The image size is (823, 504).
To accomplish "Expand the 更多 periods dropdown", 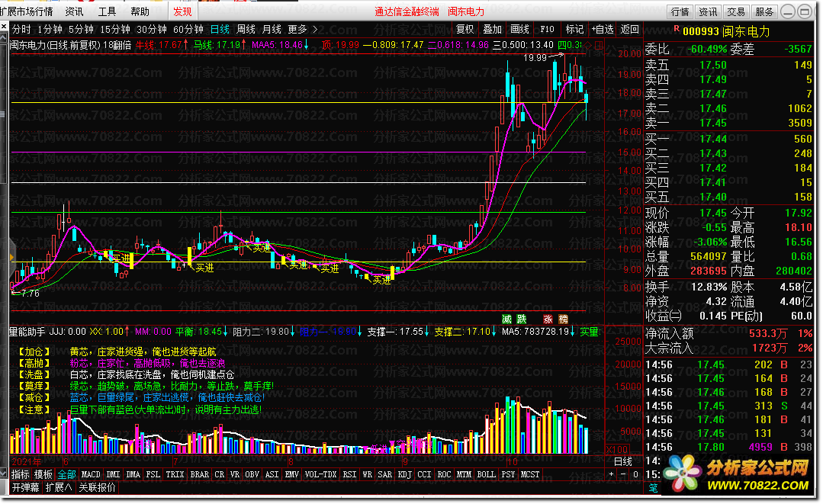I will pos(302,30).
